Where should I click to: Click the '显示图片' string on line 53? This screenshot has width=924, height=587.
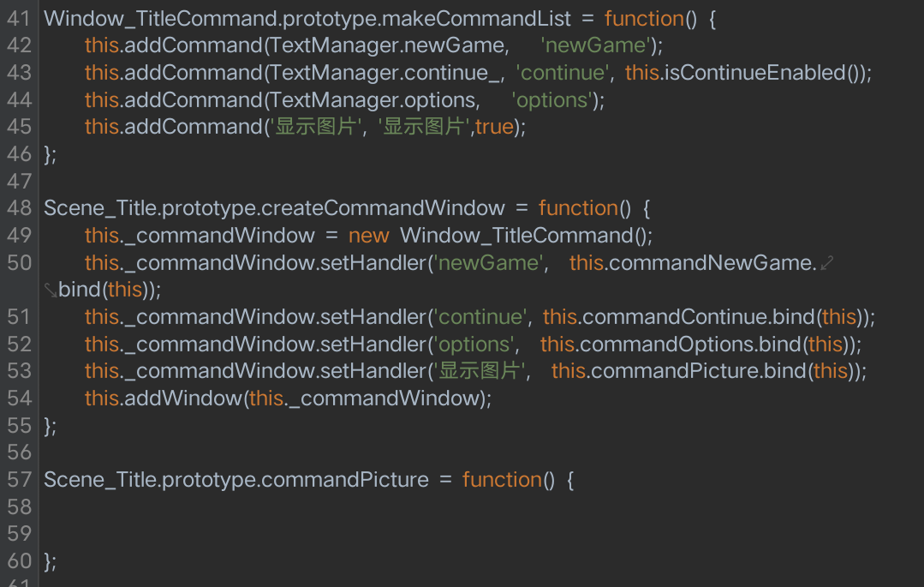point(479,371)
